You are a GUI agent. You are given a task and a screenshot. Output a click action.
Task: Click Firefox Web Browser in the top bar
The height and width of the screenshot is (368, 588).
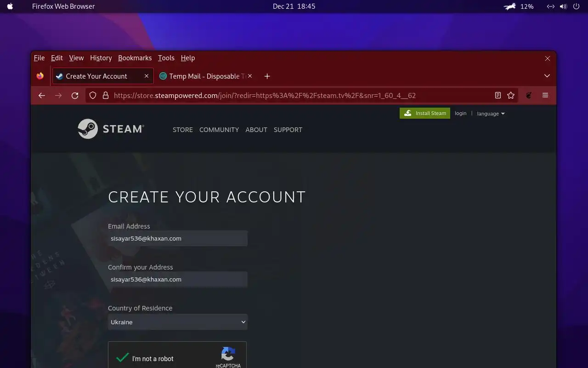(63, 6)
